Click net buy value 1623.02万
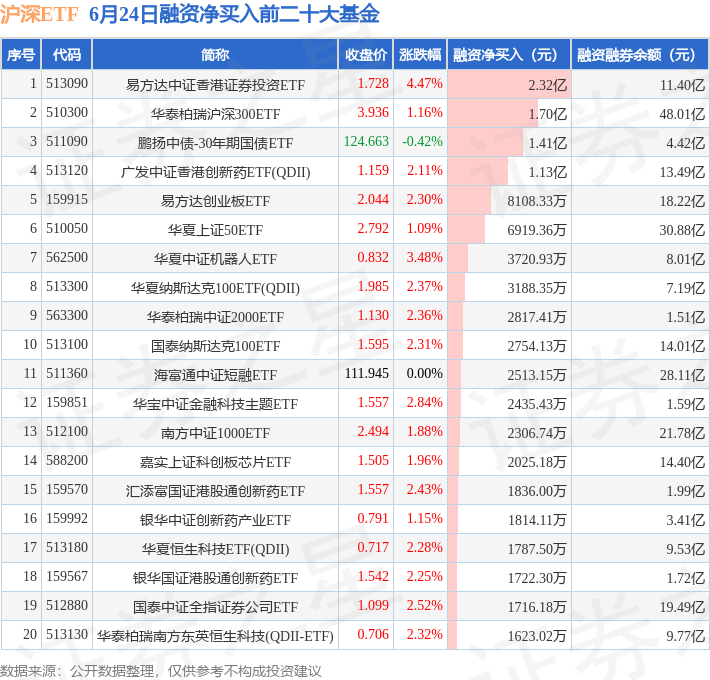The height and width of the screenshot is (680, 710). point(537,635)
